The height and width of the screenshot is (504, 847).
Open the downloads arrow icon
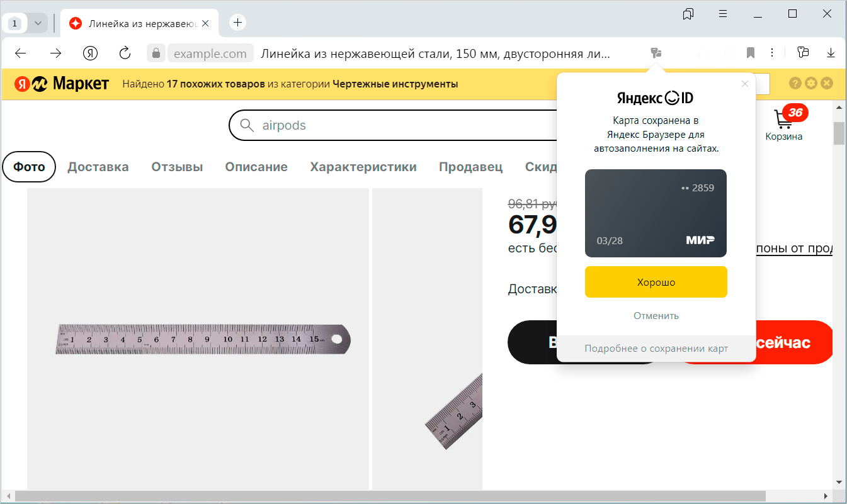(x=831, y=53)
